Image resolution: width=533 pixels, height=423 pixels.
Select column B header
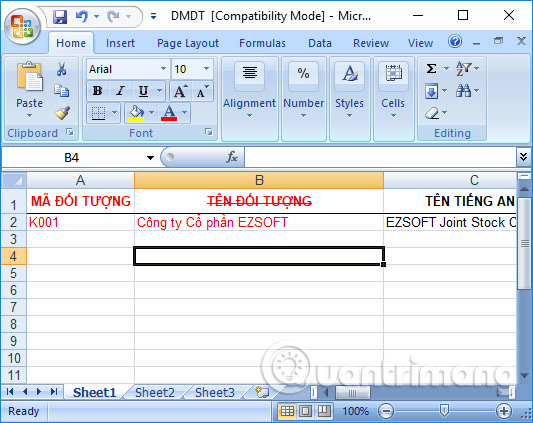tap(259, 180)
